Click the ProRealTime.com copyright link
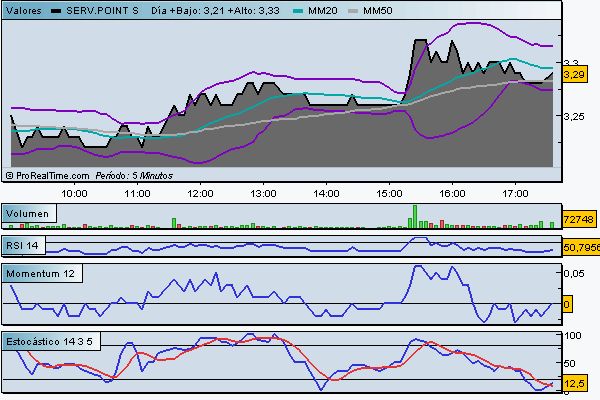Screen dimensions: 600x400 tap(50, 174)
